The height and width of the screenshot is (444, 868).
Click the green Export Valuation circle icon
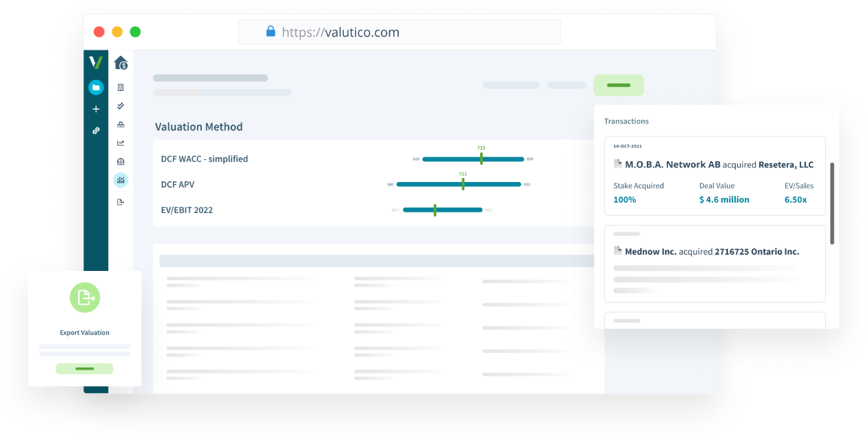click(84, 297)
